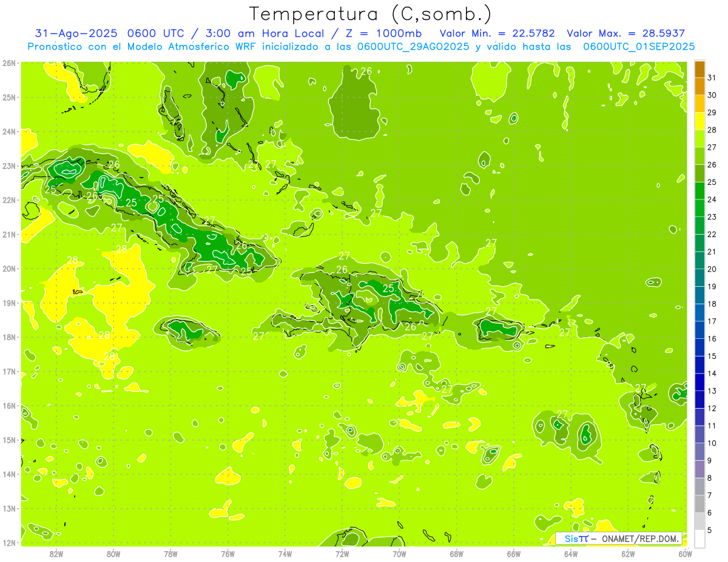728x562 pixels.
Task: Click "Valor Max. = 28.5937" text
Action: [x=626, y=33]
